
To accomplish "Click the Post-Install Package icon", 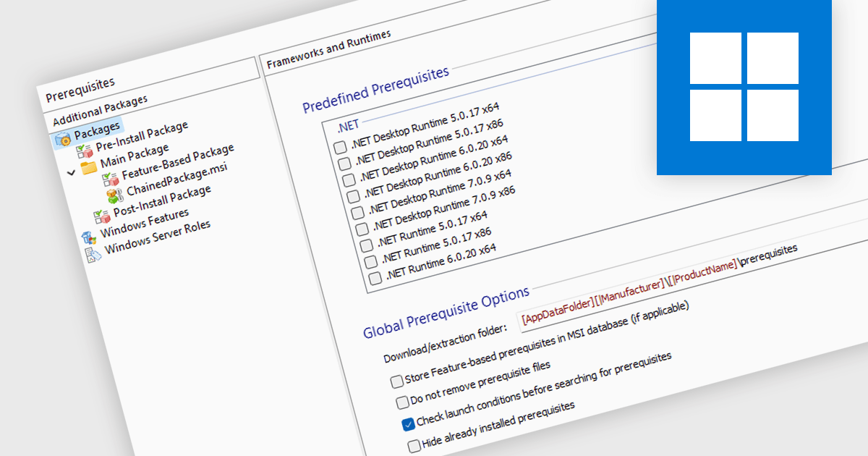I will (x=101, y=216).
